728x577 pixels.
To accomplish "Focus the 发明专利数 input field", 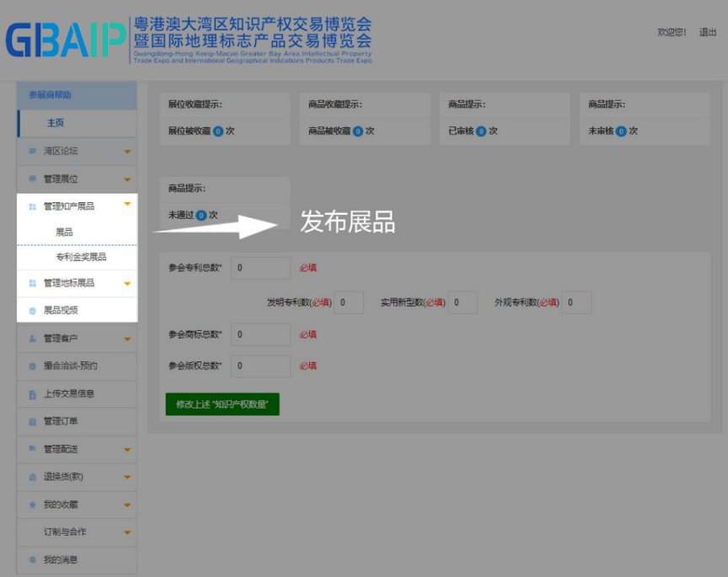I will pyautogui.click(x=349, y=302).
